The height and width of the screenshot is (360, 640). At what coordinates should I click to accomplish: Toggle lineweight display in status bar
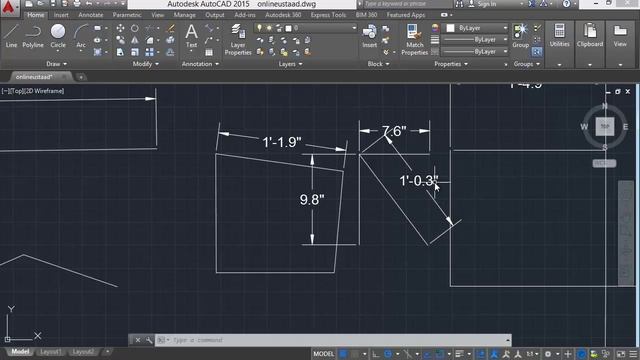coord(460,354)
